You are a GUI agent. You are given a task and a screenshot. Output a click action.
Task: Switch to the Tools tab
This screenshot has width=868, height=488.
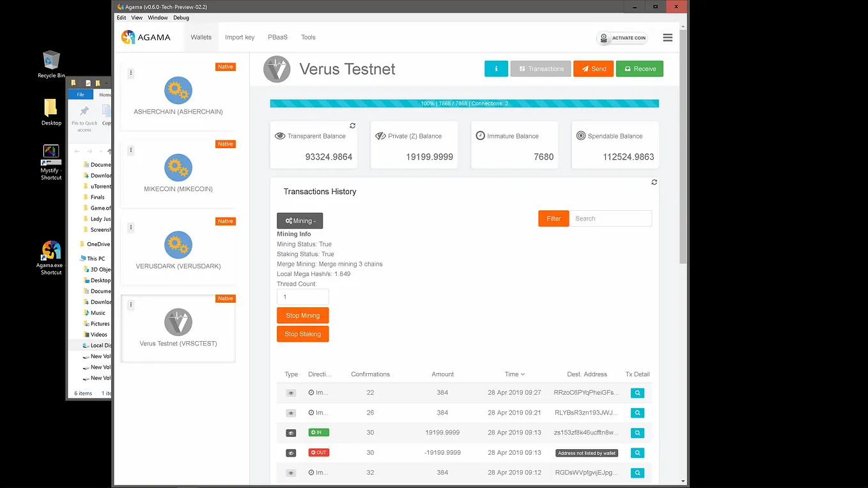(308, 37)
